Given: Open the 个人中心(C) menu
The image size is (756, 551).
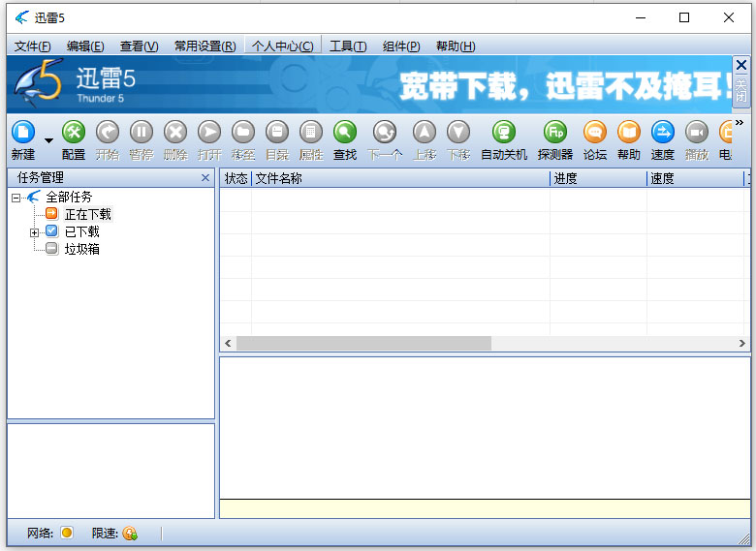Looking at the screenshot, I should click(x=283, y=46).
